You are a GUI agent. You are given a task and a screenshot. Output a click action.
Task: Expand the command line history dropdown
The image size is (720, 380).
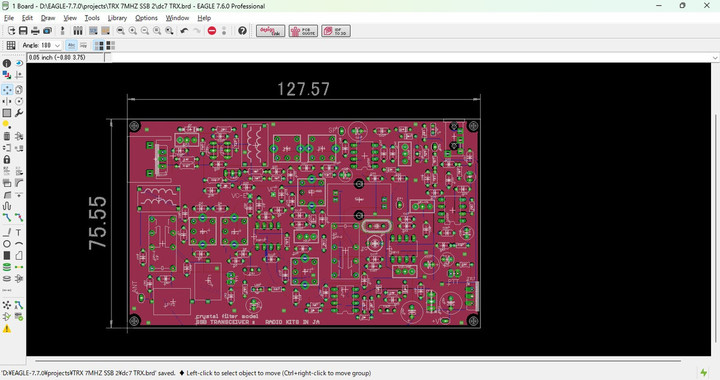pos(715,57)
